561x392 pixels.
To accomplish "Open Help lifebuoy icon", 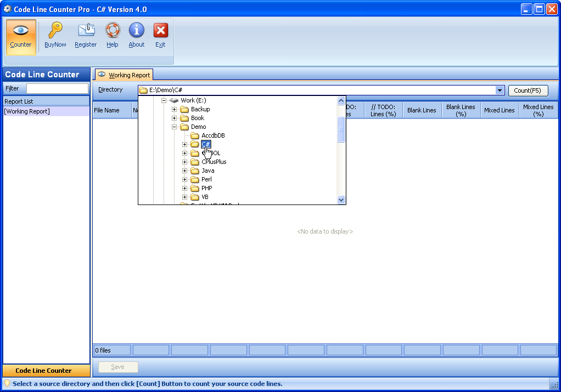I will click(x=113, y=30).
